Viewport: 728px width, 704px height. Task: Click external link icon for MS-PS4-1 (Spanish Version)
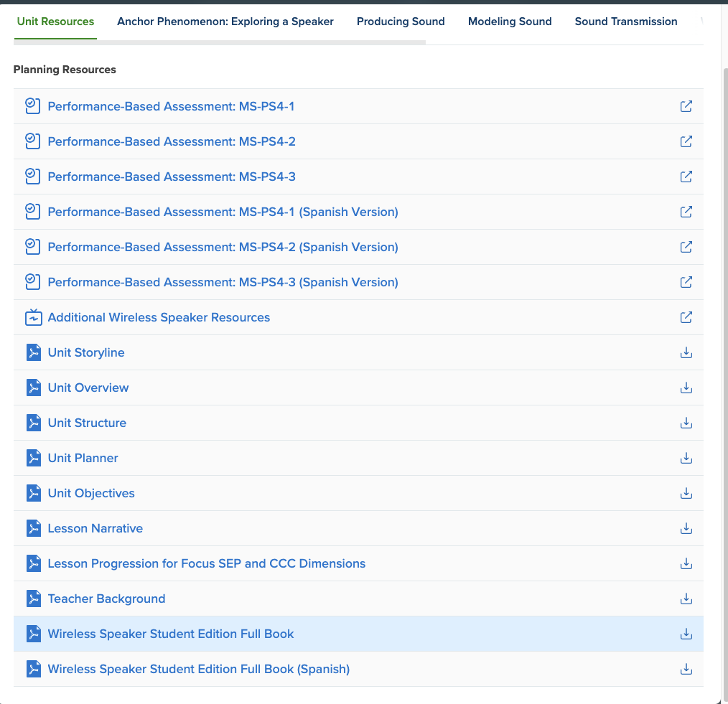(x=686, y=212)
